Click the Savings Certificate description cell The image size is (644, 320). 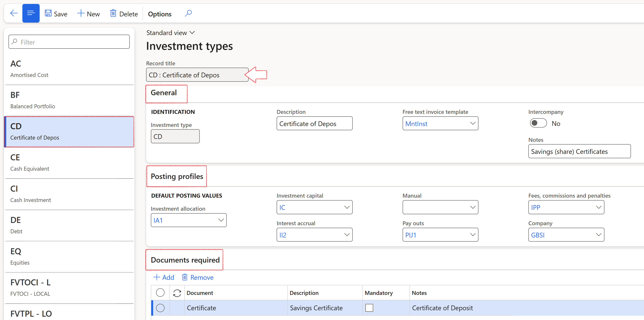[x=325, y=308]
